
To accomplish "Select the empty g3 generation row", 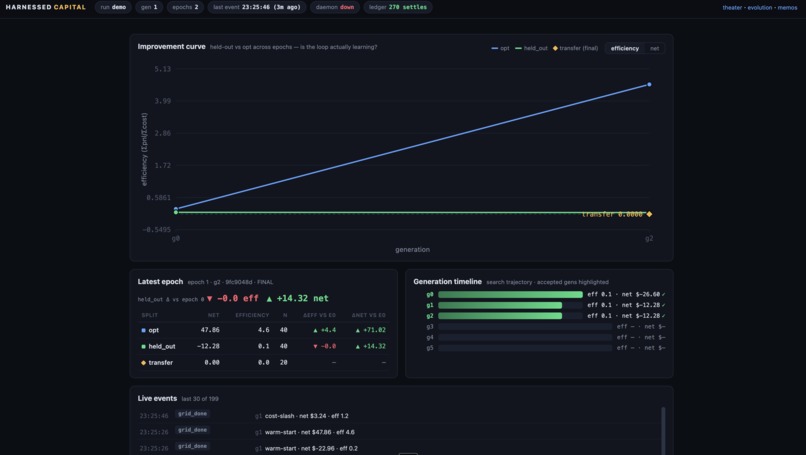I will point(545,326).
